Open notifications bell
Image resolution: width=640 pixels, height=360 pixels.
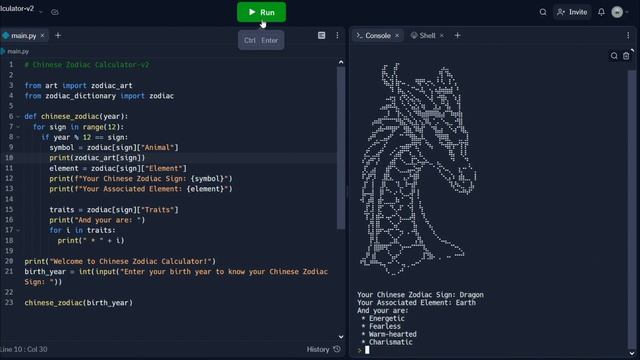coord(601,12)
